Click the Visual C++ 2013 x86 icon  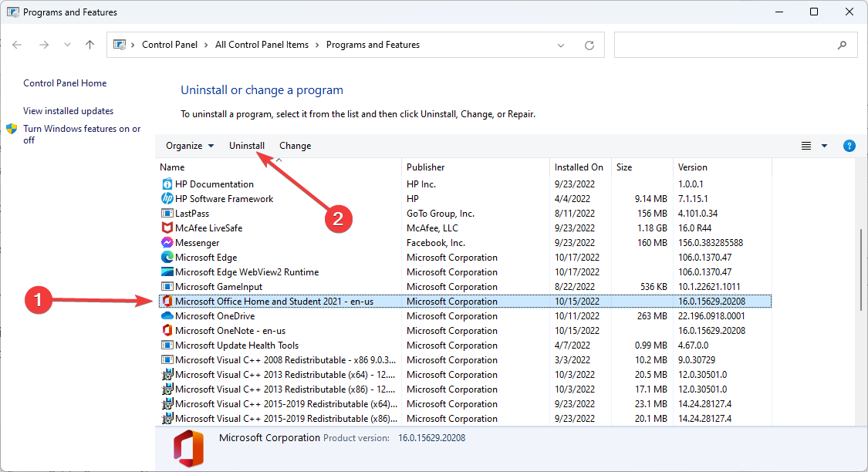pyautogui.click(x=167, y=389)
